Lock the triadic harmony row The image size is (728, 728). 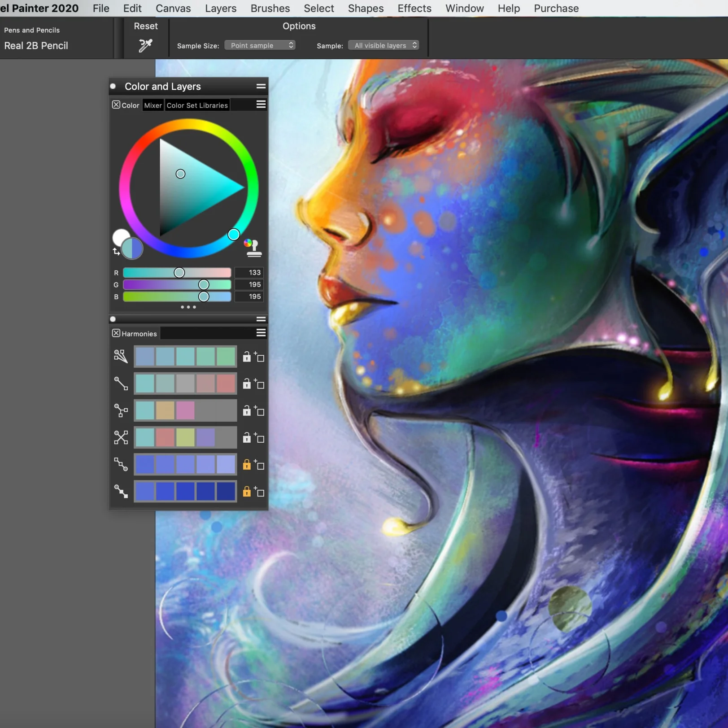coord(247,410)
